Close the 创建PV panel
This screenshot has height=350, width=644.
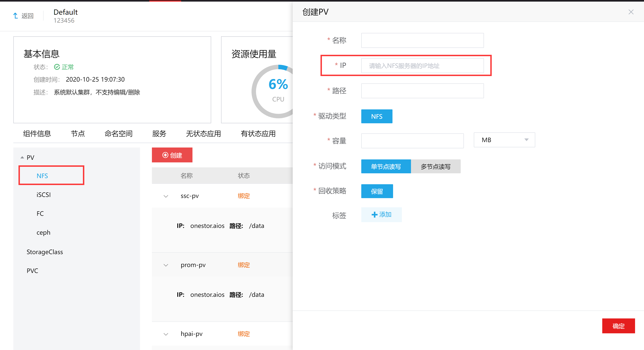point(631,12)
